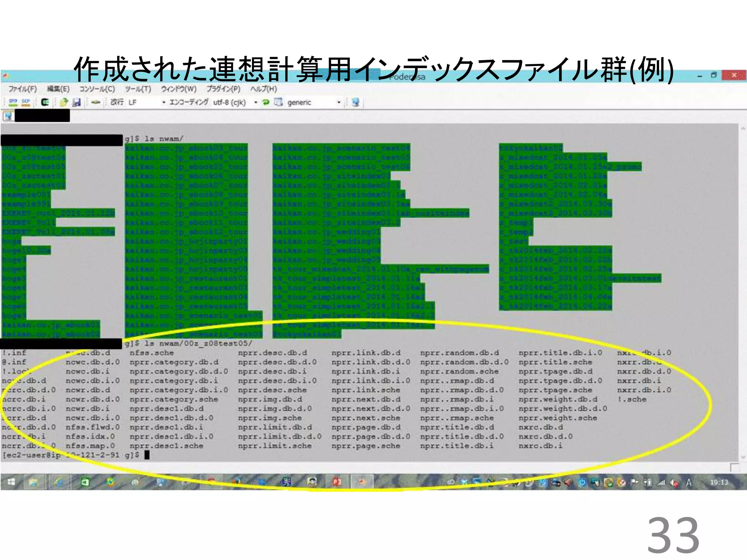This screenshot has width=747, height=560.
Task: Open the generic terminal type dropdown
Action: point(339,102)
